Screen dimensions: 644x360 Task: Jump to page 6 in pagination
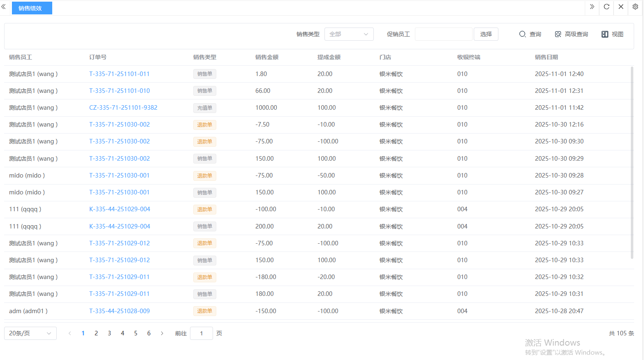[149, 333]
